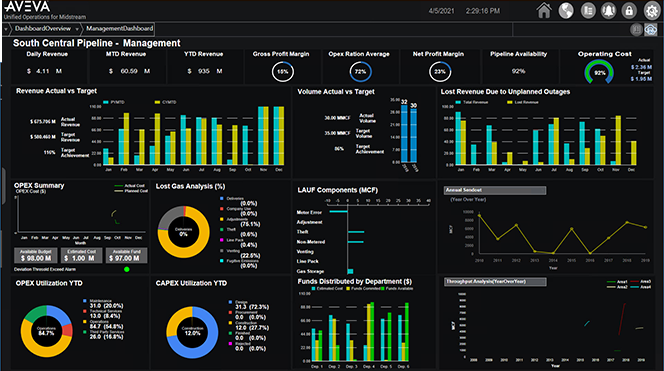Click the Total Revenue legend swatch
Viewport: 664px width, 371px height.
tap(458, 102)
